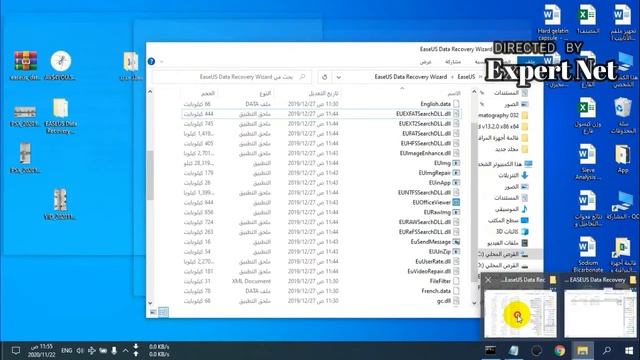The height and width of the screenshot is (360, 640).
Task: Select the EUNTFSSearchDLL.dll file
Action: (424, 192)
